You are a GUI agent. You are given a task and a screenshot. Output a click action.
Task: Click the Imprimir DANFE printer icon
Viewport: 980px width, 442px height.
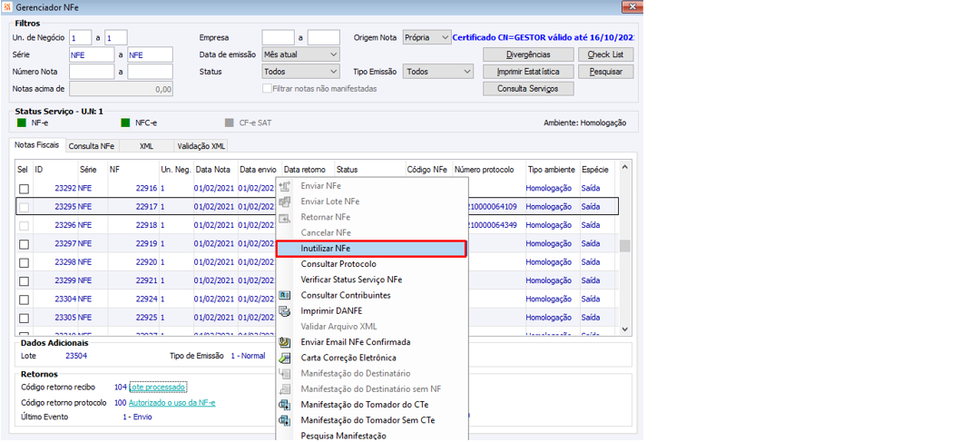point(285,310)
